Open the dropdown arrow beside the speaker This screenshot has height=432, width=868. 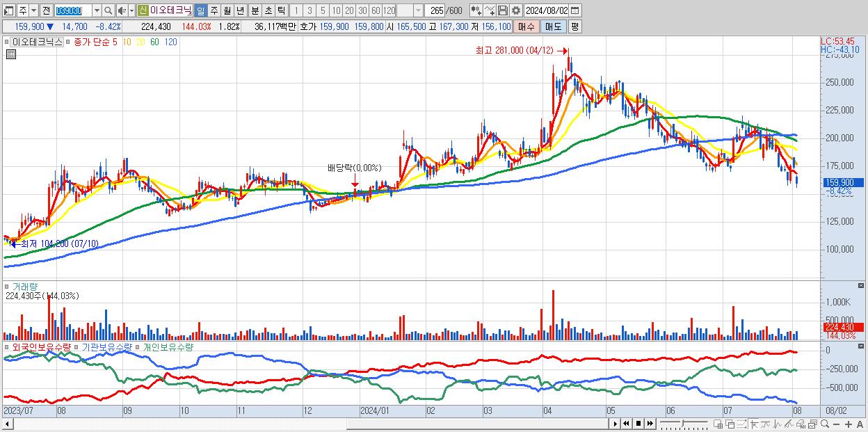[131, 10]
